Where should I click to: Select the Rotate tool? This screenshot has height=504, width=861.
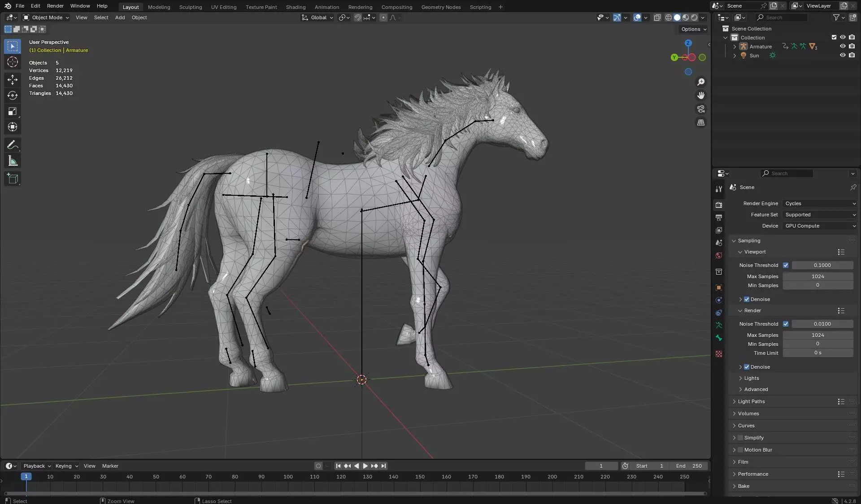13,95
